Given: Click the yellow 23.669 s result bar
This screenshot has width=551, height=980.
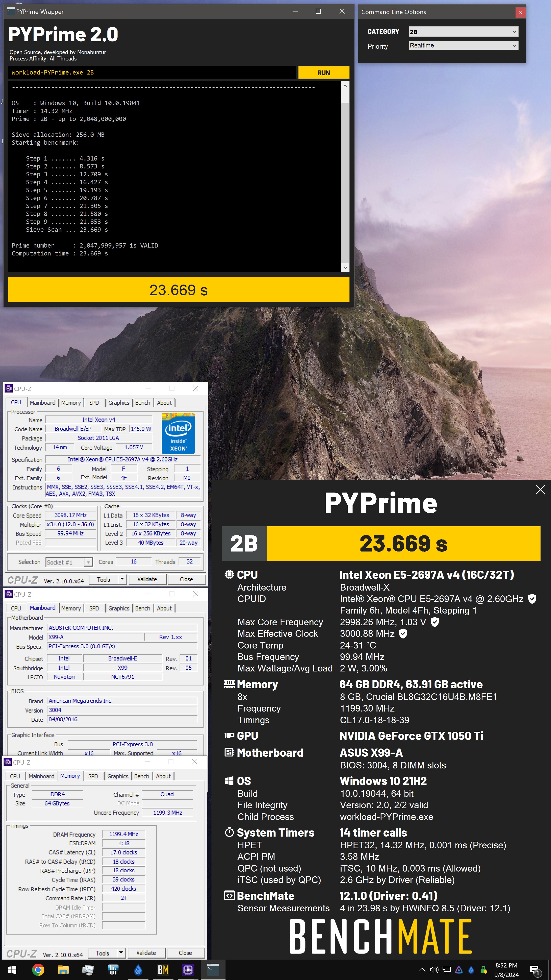Looking at the screenshot, I should [x=178, y=289].
